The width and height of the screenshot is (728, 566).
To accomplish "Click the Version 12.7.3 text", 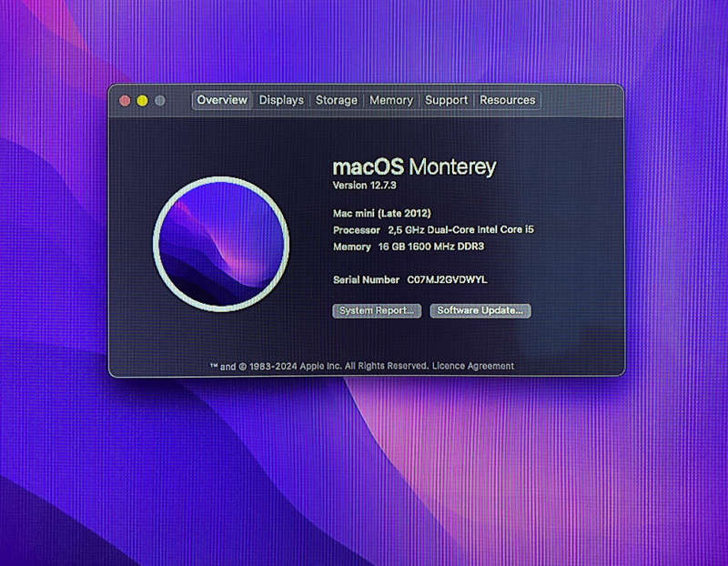I will pyautogui.click(x=365, y=186).
